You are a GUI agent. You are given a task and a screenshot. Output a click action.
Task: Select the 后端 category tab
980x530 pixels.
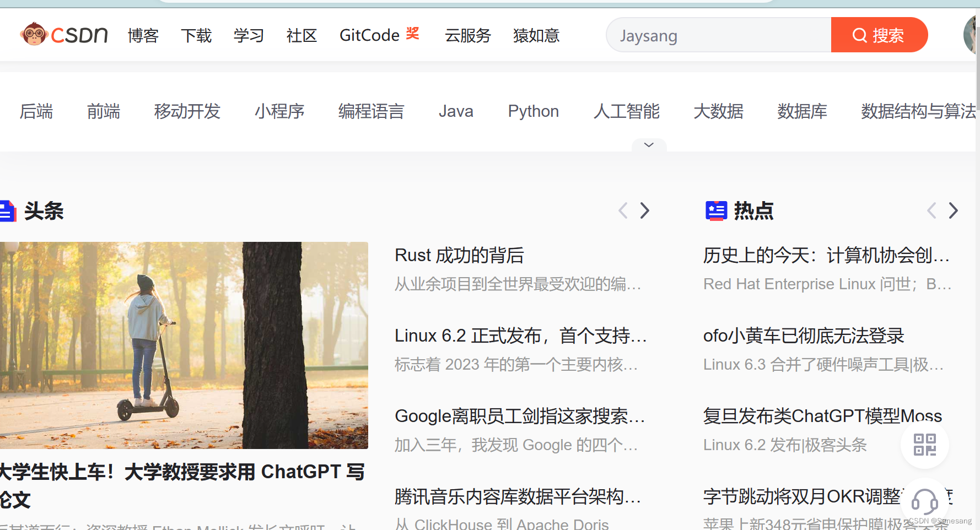point(36,111)
